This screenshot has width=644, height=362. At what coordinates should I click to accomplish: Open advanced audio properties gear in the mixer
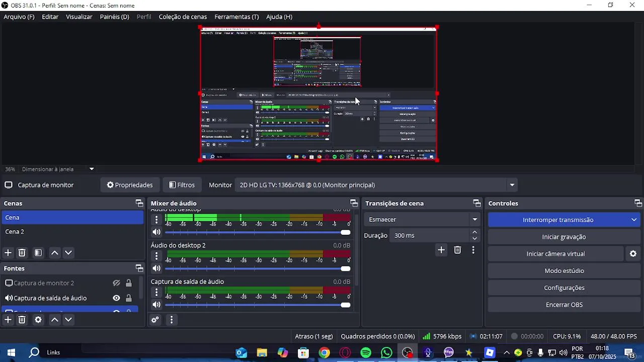[155, 320]
